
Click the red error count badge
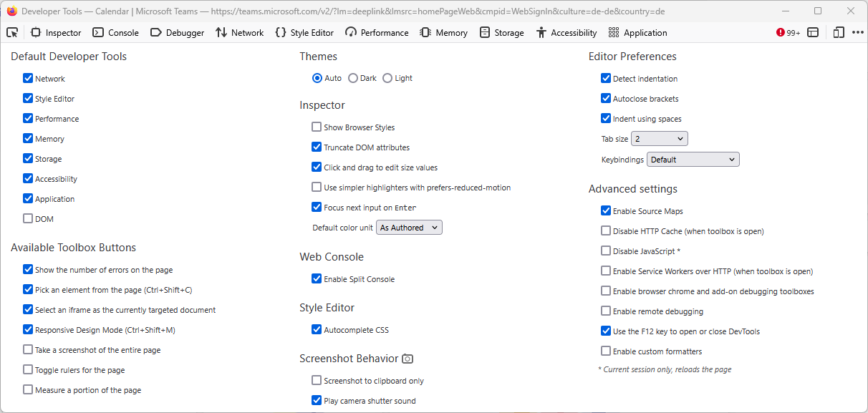(x=788, y=32)
